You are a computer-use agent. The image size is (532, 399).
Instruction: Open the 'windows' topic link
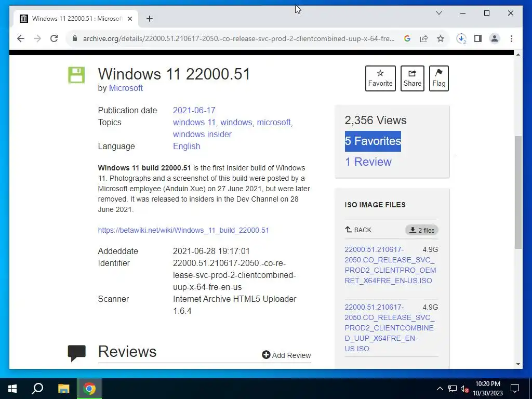[x=236, y=122]
